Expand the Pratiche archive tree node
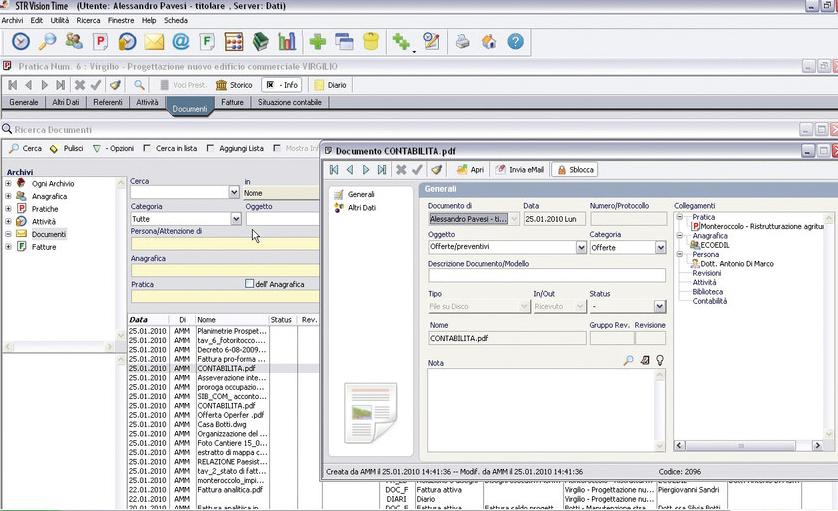The image size is (838, 511). (8, 209)
